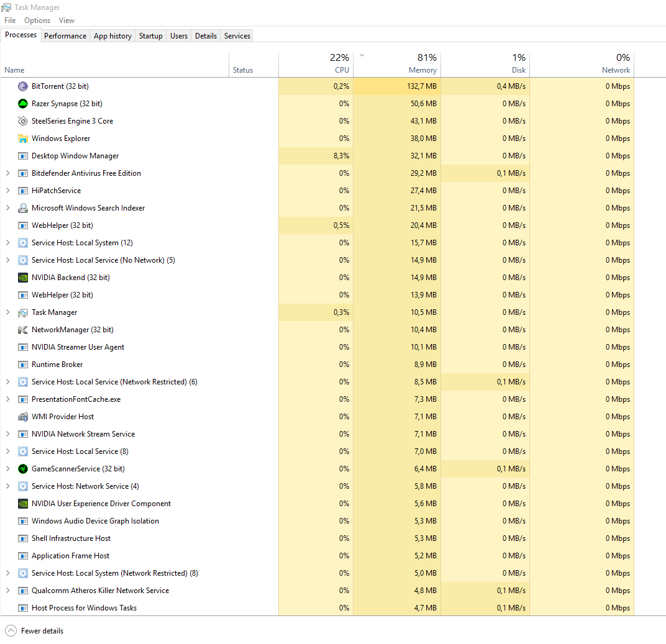Sort by the Status column header
Image resolution: width=666 pixels, height=644 pixels.
click(x=253, y=65)
